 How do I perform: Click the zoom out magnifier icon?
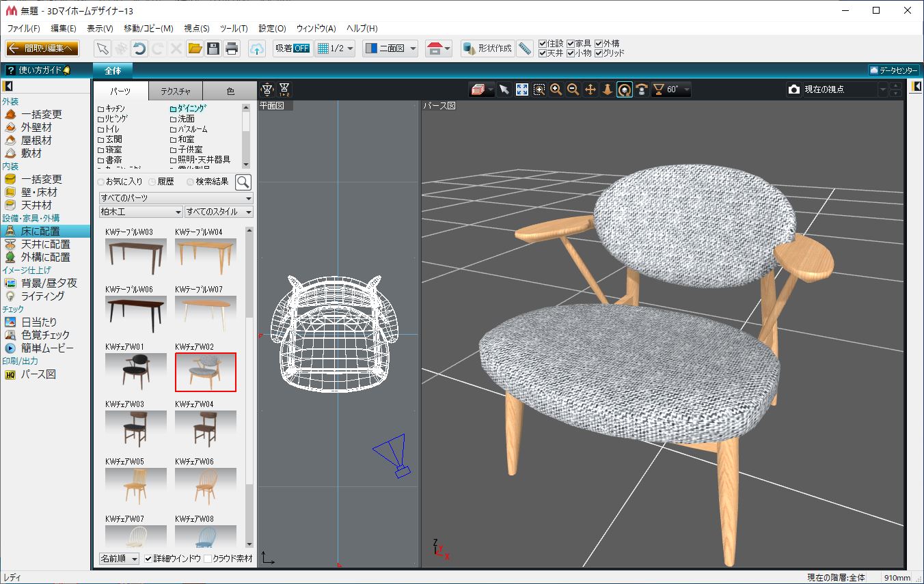[x=573, y=90]
